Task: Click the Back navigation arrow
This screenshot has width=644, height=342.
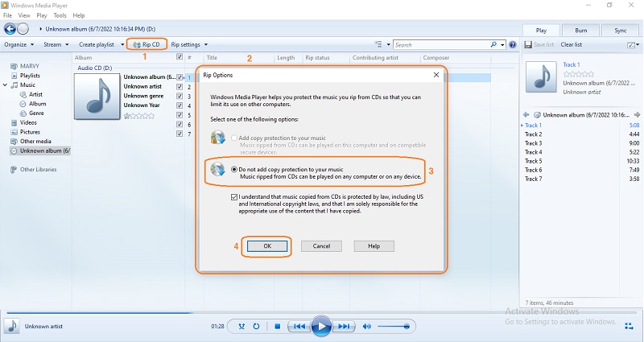Action: pyautogui.click(x=10, y=29)
